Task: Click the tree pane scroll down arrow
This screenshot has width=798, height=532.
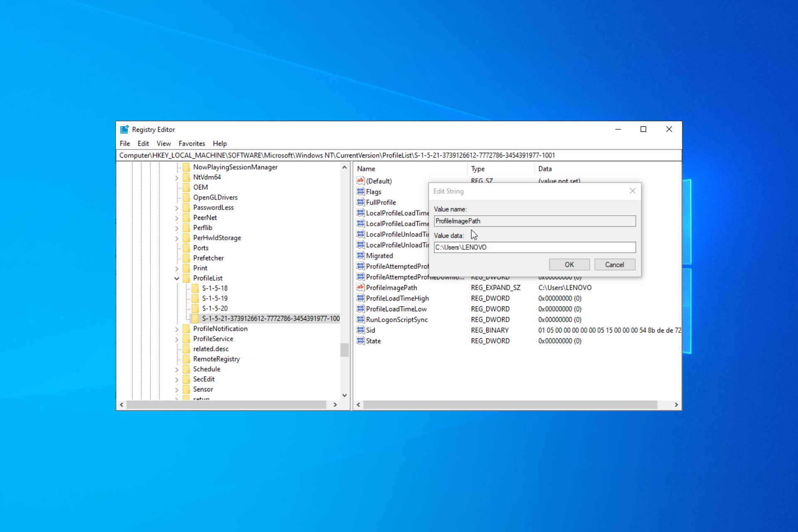Action: (x=344, y=395)
